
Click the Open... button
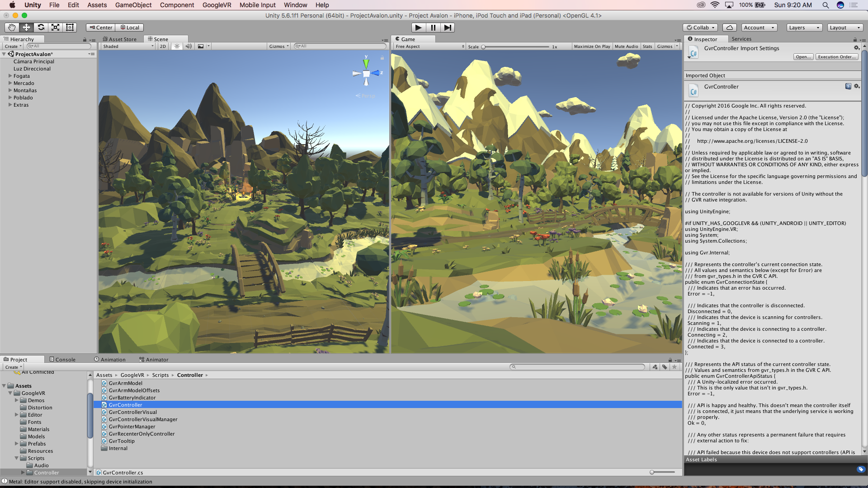point(803,57)
